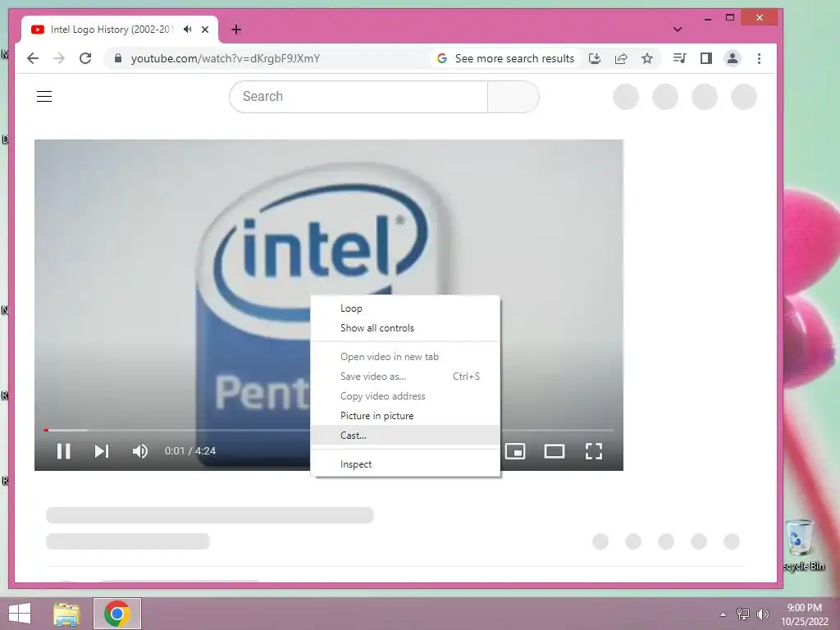
Task: Pause the video
Action: (x=64, y=451)
